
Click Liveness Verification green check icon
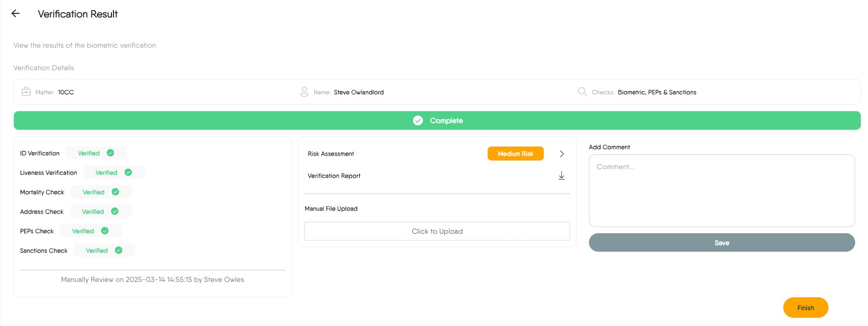coord(128,172)
